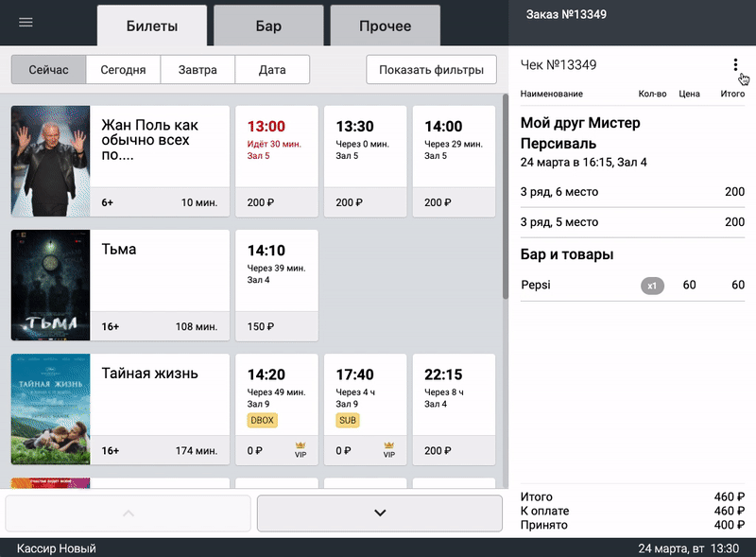This screenshot has width=756, height=557.
Task: Click the Кассир Новый status label
Action: click(57, 548)
